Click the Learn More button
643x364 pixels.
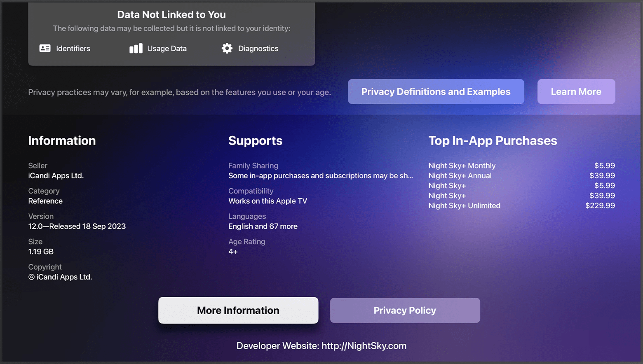[x=576, y=92]
